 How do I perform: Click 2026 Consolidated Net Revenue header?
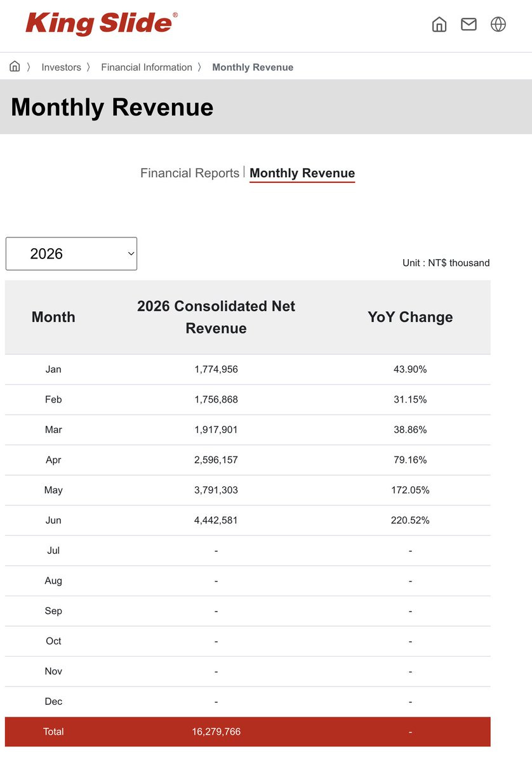point(216,317)
